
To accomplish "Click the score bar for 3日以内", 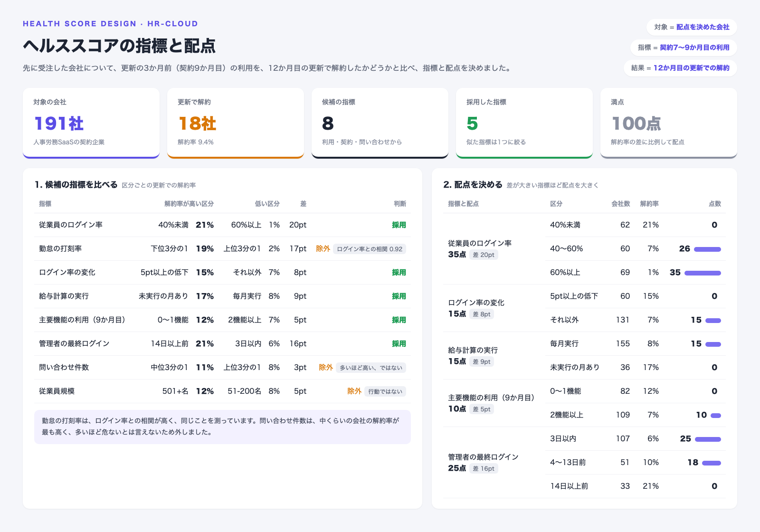I will [708, 439].
